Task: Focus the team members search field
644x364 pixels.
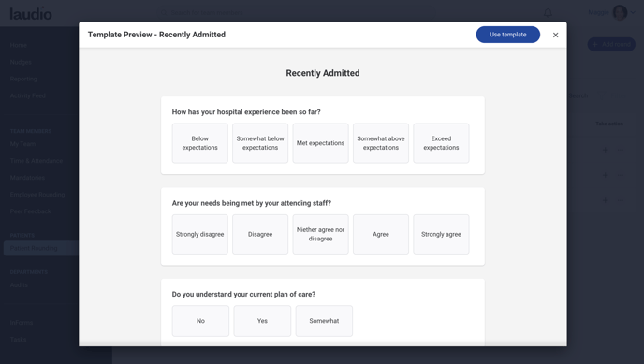Action: click(296, 13)
